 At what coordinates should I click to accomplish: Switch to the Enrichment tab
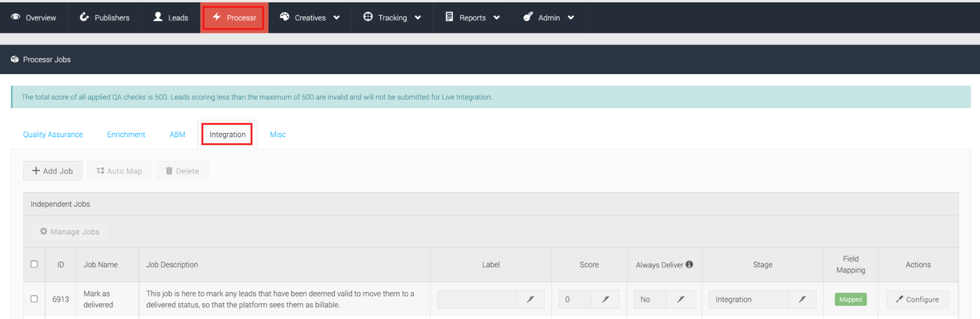126,134
